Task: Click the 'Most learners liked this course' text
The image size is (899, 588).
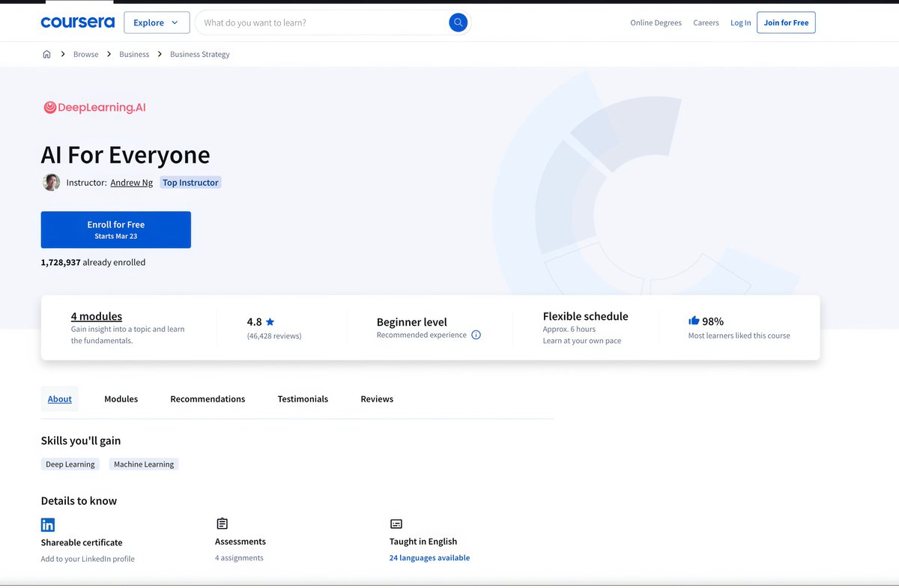Action: coord(739,336)
